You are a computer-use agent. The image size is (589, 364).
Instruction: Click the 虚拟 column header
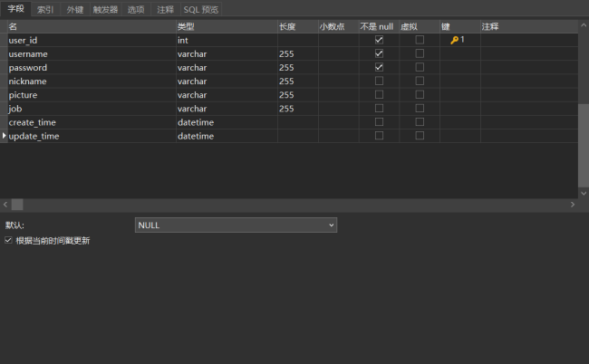coord(420,26)
